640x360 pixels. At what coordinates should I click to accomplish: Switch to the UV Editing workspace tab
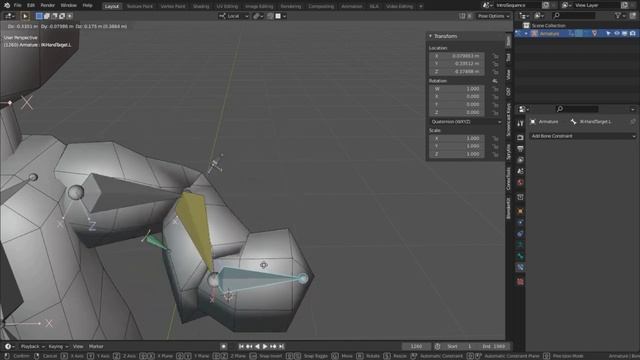(x=227, y=6)
